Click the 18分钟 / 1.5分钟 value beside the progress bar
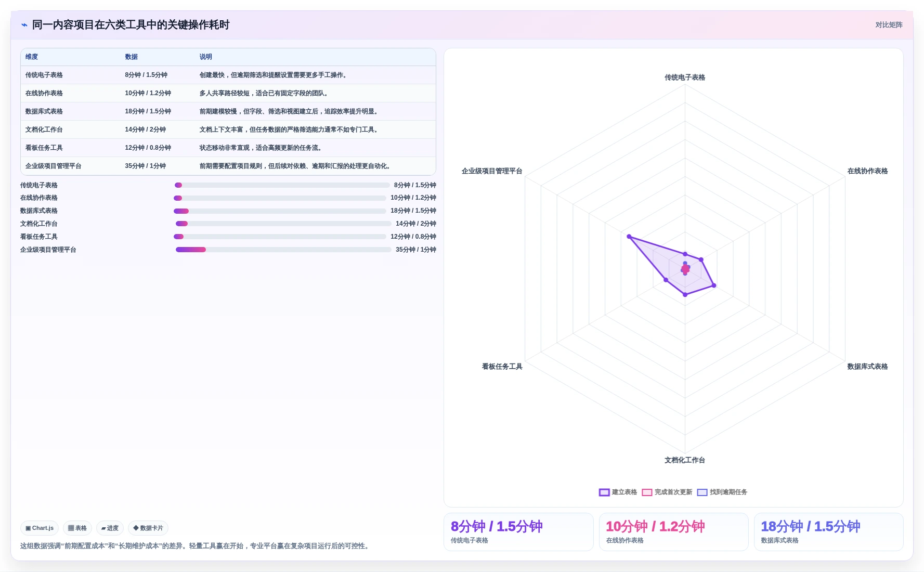Screen dimensions: 924x572 point(413,211)
